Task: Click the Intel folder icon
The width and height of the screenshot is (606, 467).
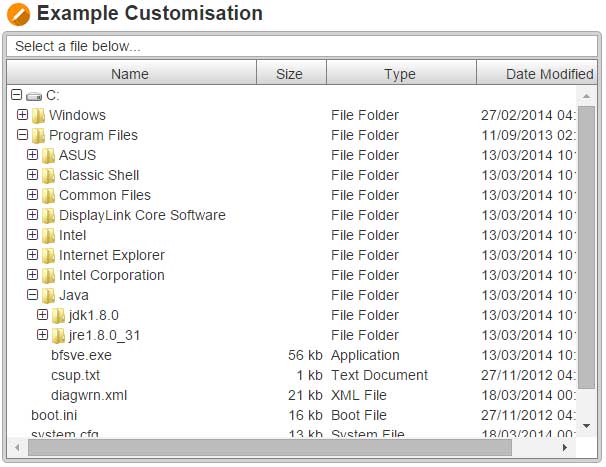Action: click(48, 235)
